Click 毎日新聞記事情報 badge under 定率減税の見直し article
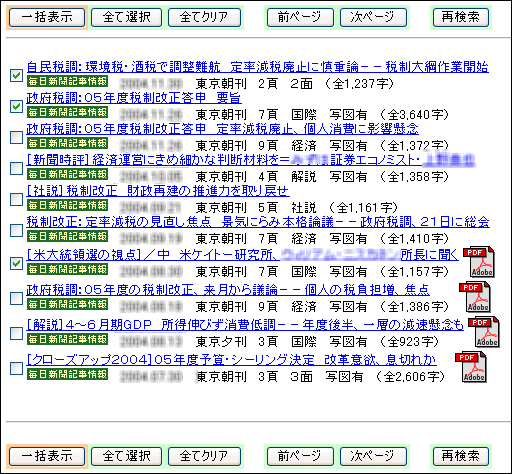Screen dimensions: 512x474 [67, 236]
